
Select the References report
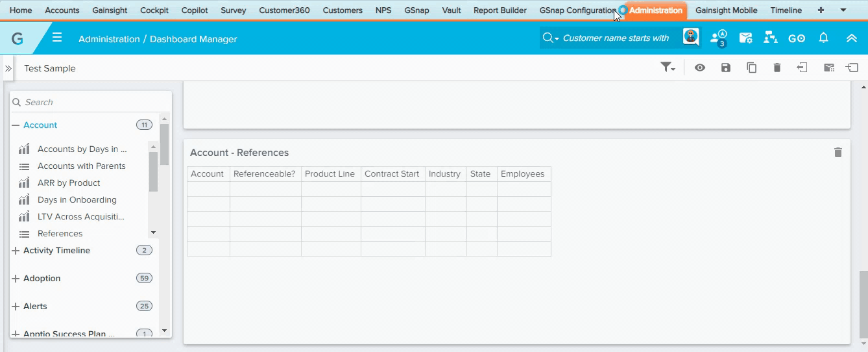coord(60,234)
